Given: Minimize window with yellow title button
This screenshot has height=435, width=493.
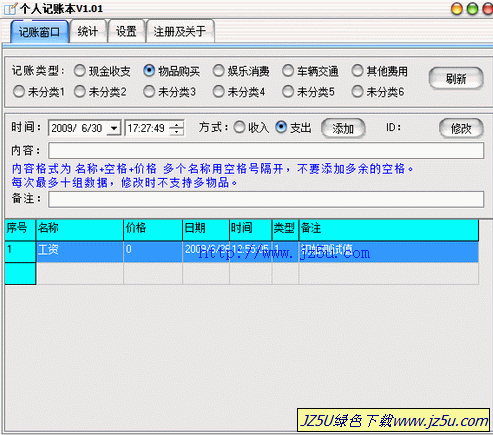Looking at the screenshot, I should [x=457, y=9].
